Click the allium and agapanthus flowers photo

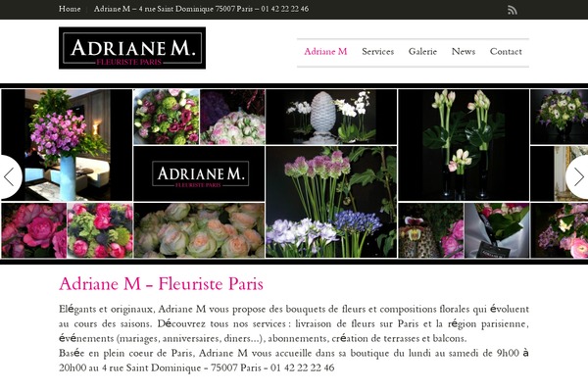coord(331,202)
